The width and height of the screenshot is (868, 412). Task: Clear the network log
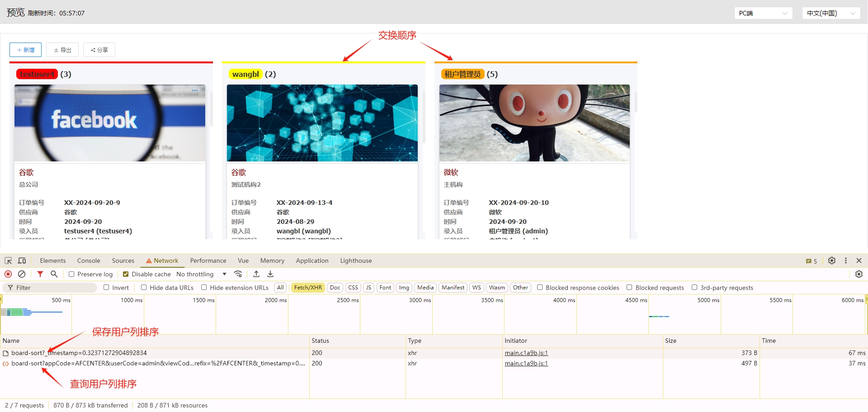click(22, 274)
